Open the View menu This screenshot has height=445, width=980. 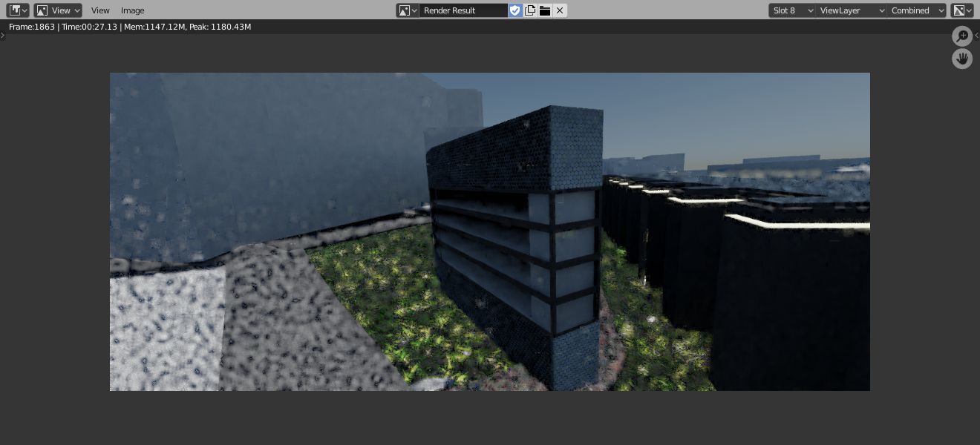point(100,10)
